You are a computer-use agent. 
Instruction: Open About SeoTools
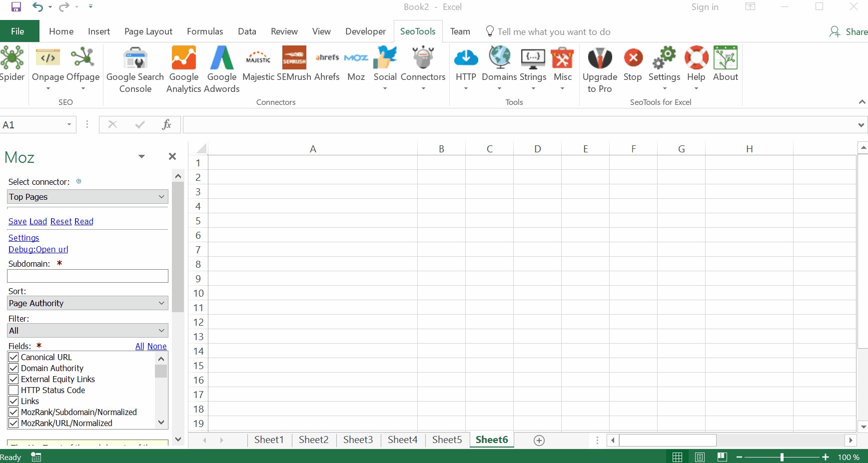(726, 63)
